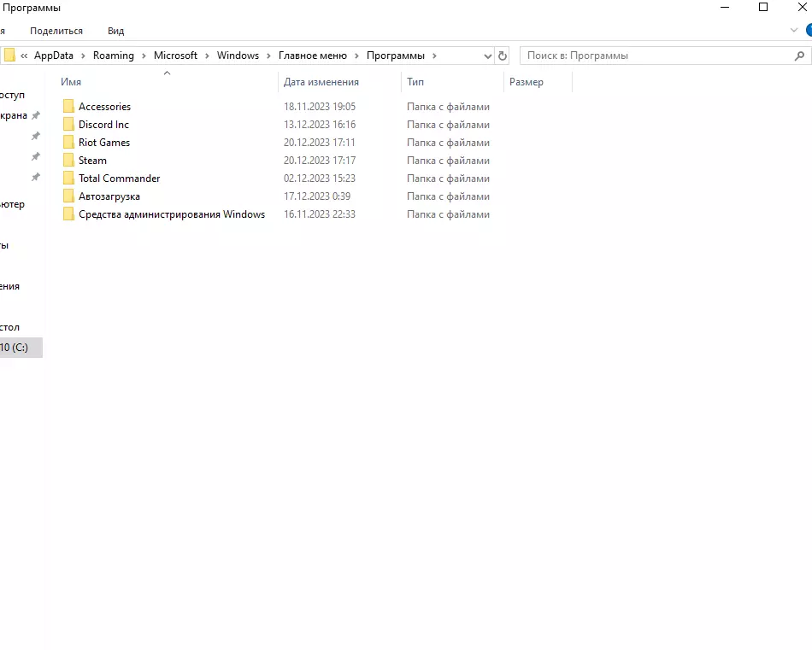Jump to Главное меню breadcrumb
Screen dimensions: 812x650
coord(313,56)
